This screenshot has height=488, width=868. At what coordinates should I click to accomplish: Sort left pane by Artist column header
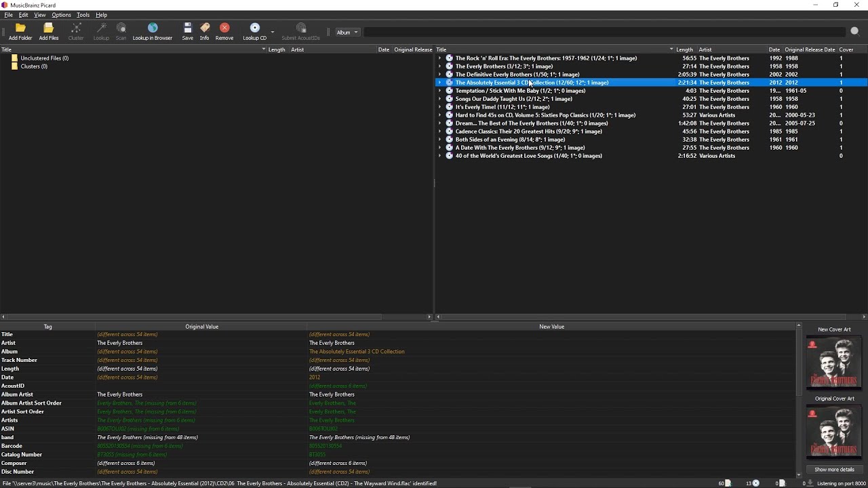click(332, 49)
